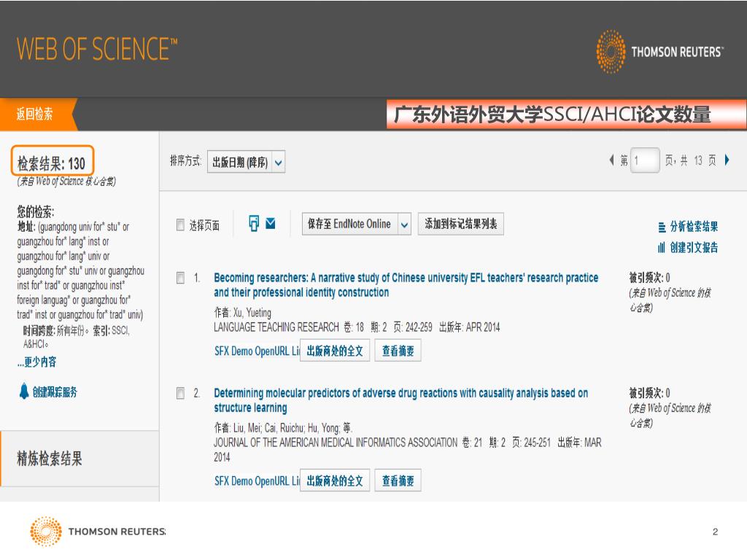Open 'Determining molecular predictors' article title

(400, 400)
